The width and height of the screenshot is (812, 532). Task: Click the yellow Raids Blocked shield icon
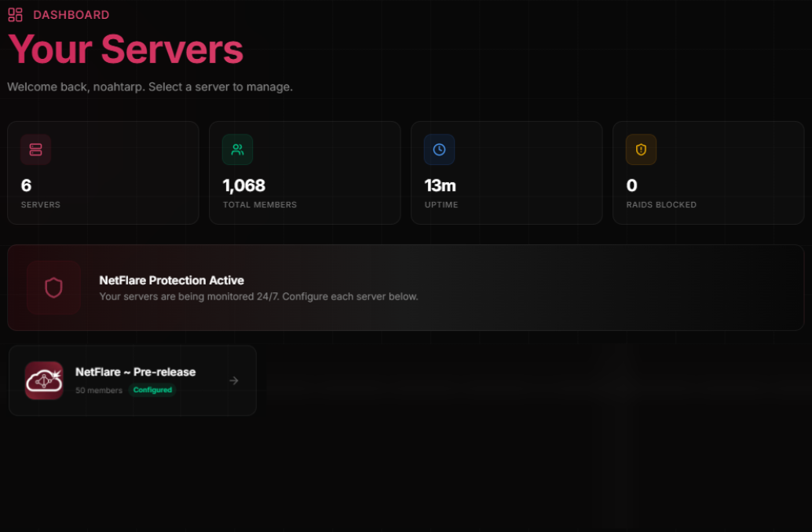641,149
